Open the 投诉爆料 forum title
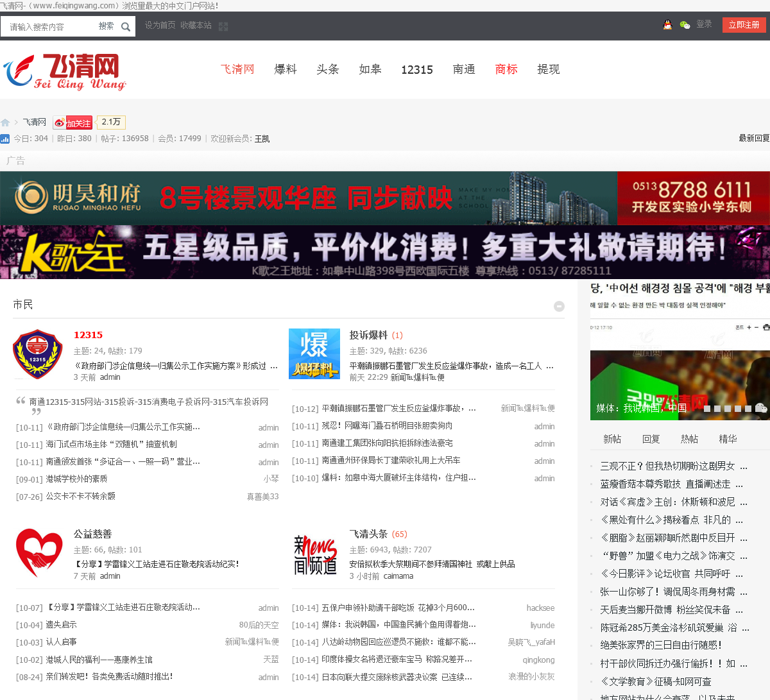 pos(368,335)
